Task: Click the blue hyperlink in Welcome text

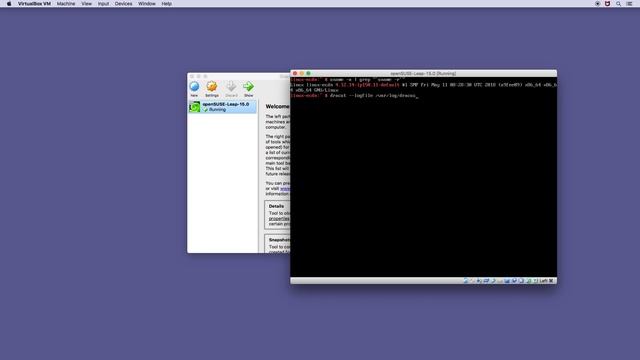Action: [x=285, y=189]
